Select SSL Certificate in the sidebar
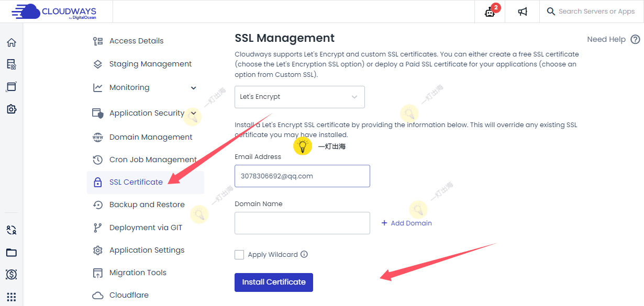The image size is (644, 306). click(x=136, y=182)
